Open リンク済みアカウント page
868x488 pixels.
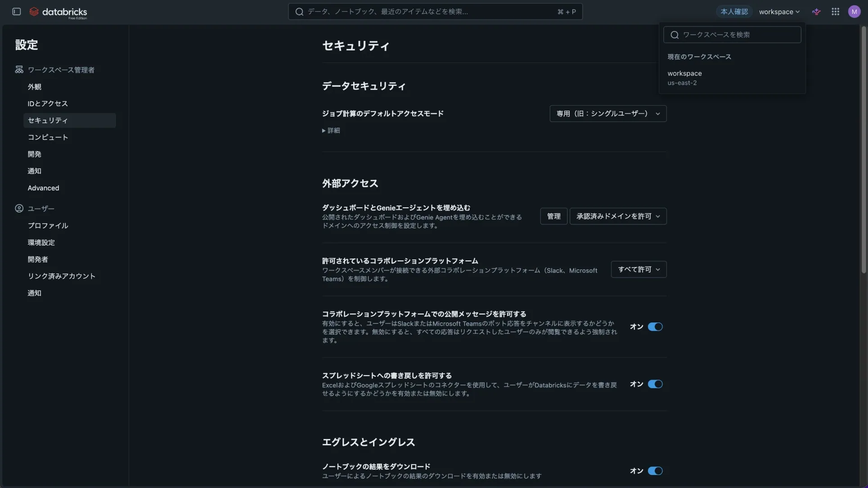(x=69, y=276)
